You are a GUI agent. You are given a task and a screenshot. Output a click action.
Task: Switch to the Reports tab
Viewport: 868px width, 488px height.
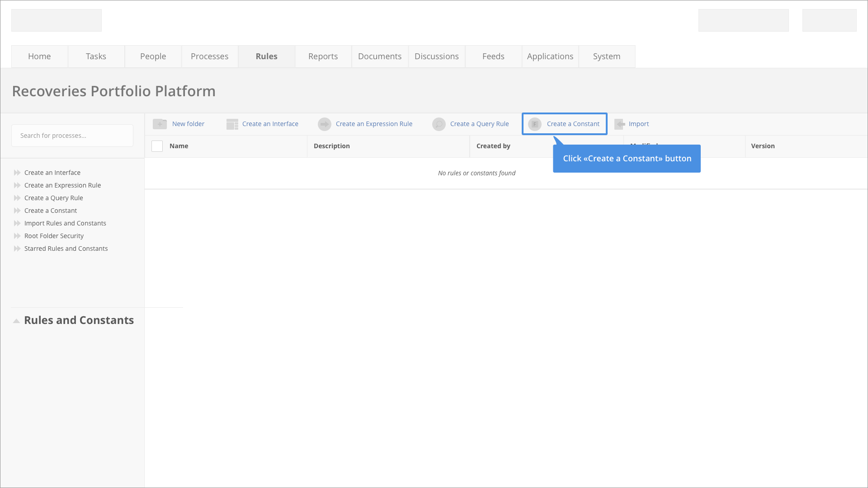pos(323,56)
